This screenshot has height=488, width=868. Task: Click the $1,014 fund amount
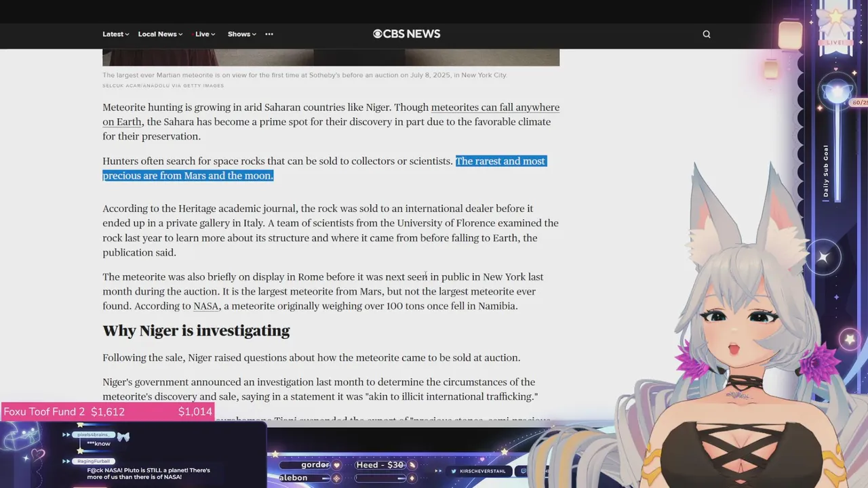point(195,411)
